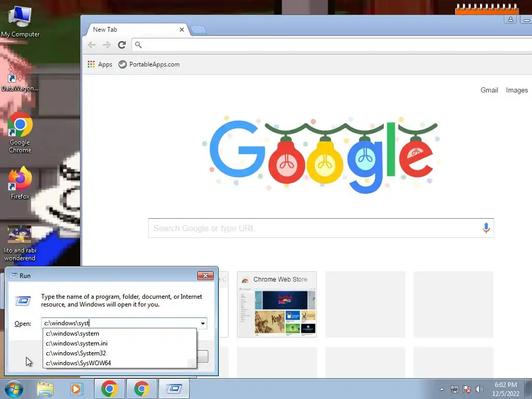Viewport: 532px width, 399px height.
Task: Select c:\windows\system.ini suggestion
Action: click(119, 343)
